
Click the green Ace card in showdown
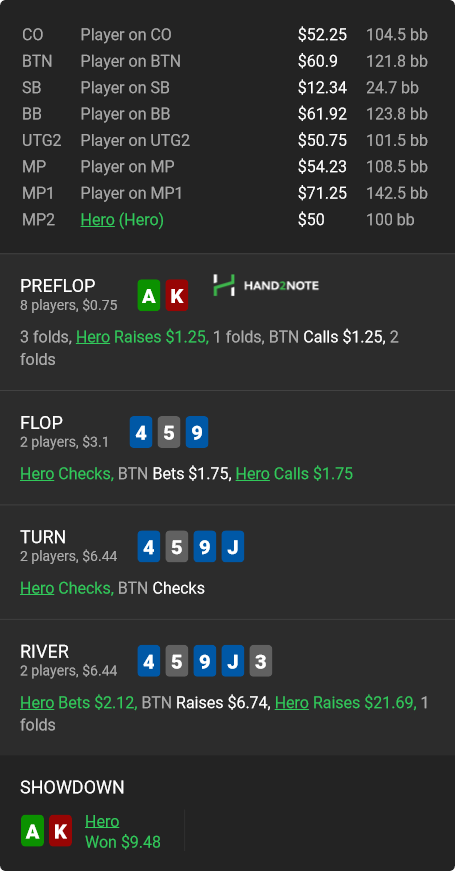click(x=32, y=831)
